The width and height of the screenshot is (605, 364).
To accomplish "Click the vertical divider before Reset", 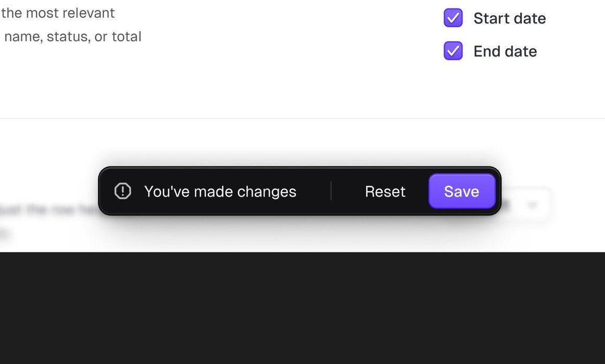I will coord(331,191).
